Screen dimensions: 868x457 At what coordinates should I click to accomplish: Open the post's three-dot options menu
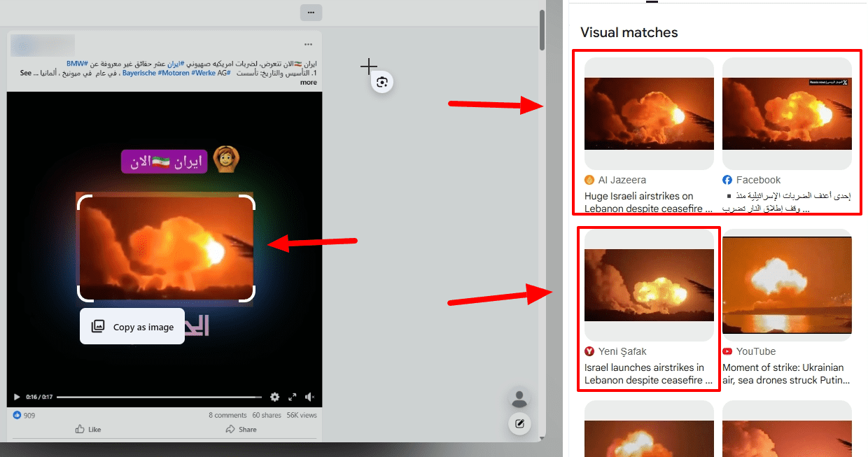pyautogui.click(x=308, y=44)
